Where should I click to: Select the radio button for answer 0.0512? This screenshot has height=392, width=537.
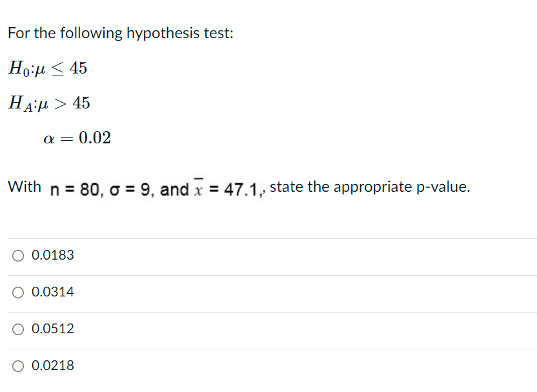(x=17, y=329)
